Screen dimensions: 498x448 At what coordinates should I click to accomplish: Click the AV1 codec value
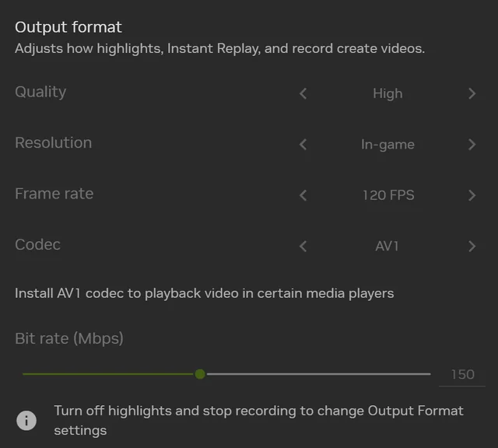(387, 246)
